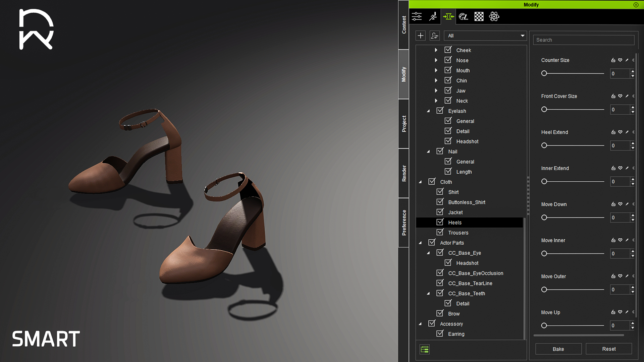Click the Search input field
This screenshot has height=362, width=644.
pos(584,40)
